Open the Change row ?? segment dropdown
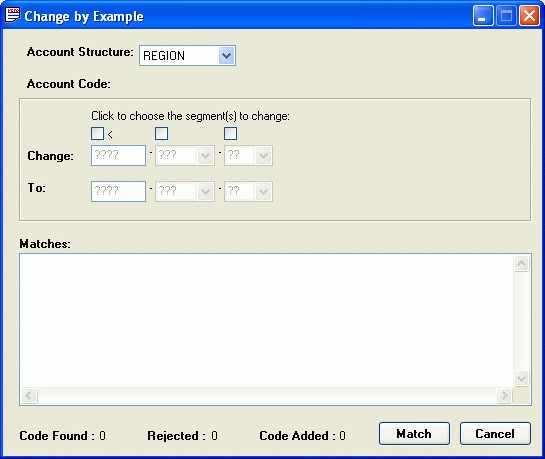The image size is (545, 459). (248, 156)
